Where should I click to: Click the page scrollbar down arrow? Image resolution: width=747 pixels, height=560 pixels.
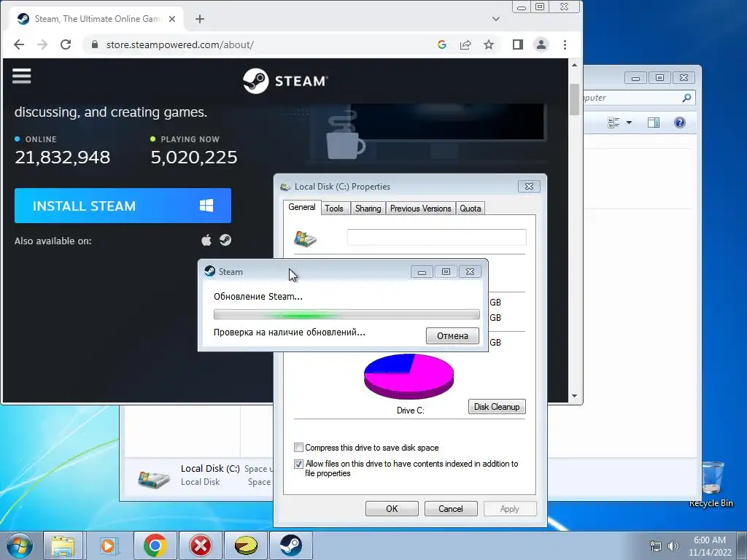[x=574, y=396]
